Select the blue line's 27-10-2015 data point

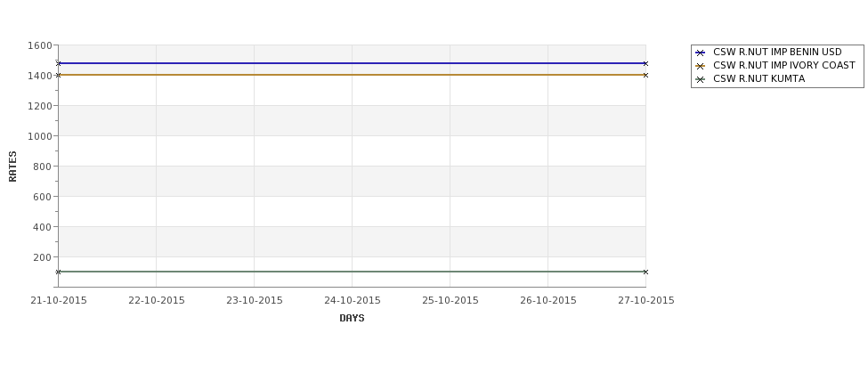click(x=645, y=64)
